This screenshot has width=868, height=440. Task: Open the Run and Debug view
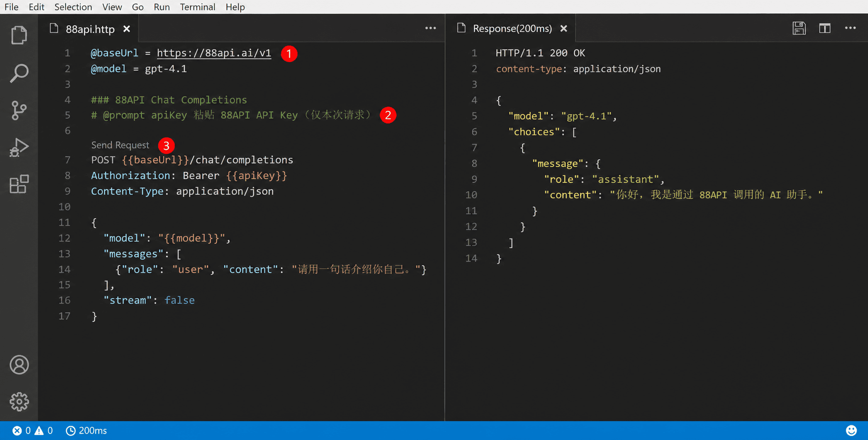(19, 147)
